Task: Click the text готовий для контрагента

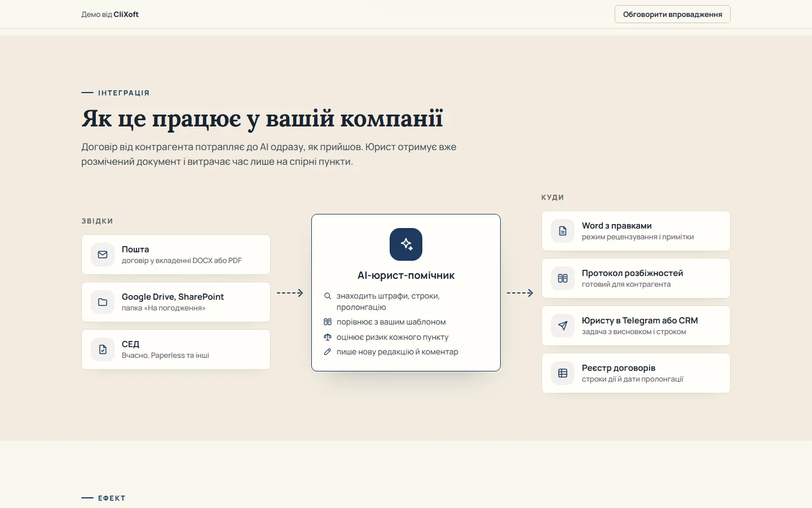Action: pos(626,284)
